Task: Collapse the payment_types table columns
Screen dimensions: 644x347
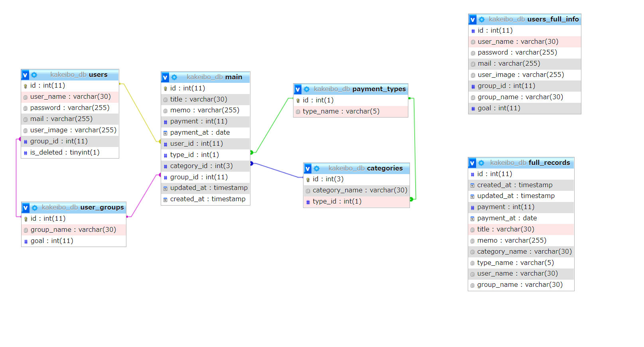Action: [298, 89]
